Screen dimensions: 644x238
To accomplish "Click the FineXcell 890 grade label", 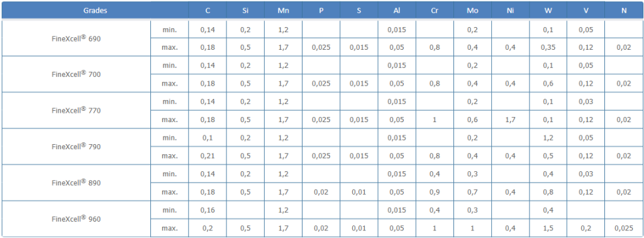I will [76, 183].
